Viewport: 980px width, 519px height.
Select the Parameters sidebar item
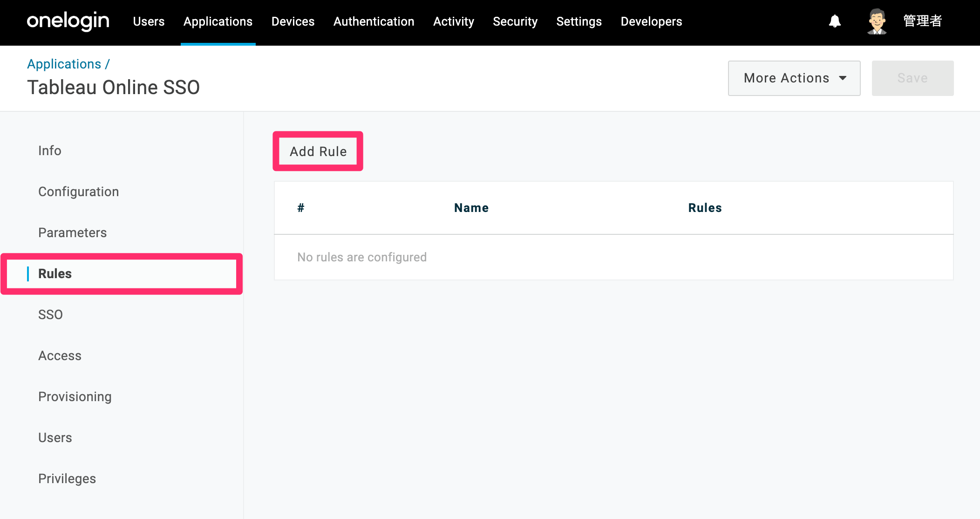coord(72,232)
